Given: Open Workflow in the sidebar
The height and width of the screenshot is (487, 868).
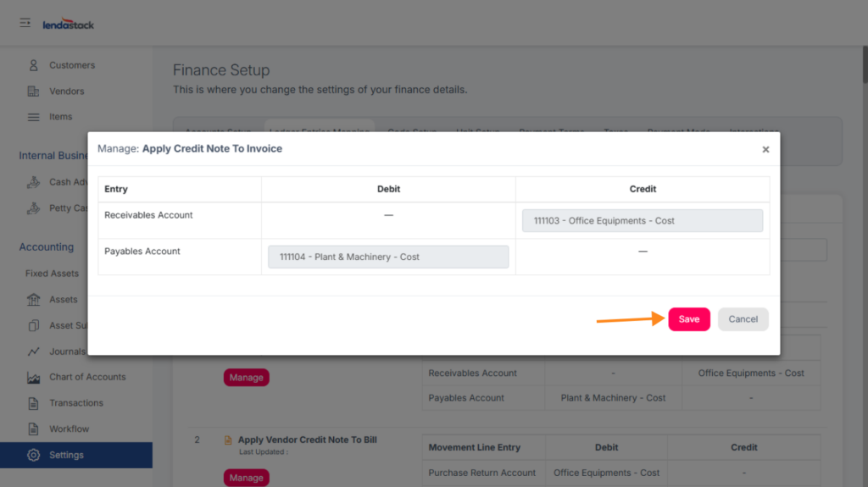Looking at the screenshot, I should pos(69,429).
